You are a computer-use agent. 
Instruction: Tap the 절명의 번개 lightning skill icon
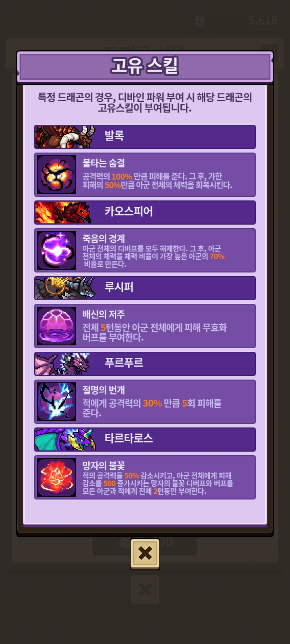pos(56,402)
